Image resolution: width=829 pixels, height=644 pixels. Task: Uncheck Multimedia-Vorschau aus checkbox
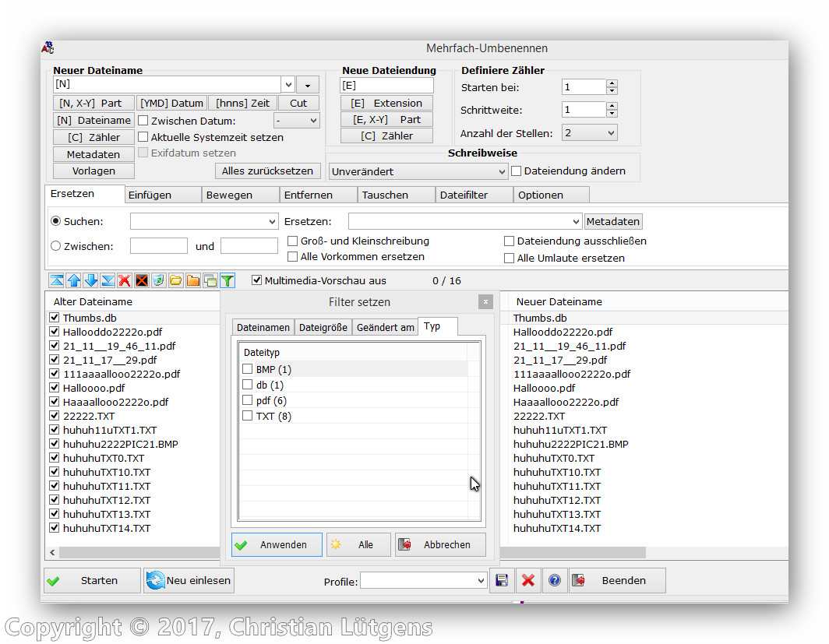tap(257, 280)
